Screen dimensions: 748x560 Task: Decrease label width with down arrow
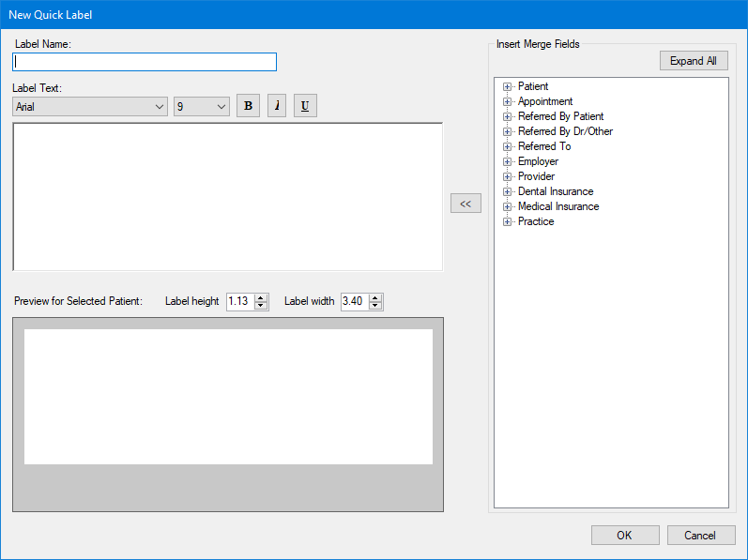375,306
